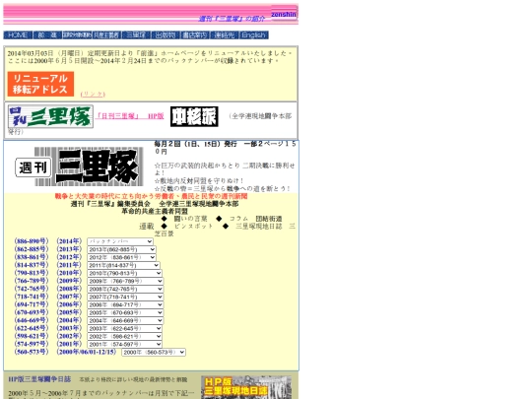The image size is (532, 399).
Task: Click the red 戦争と大失業の時代 slogan text
Action: pyautogui.click(x=152, y=196)
